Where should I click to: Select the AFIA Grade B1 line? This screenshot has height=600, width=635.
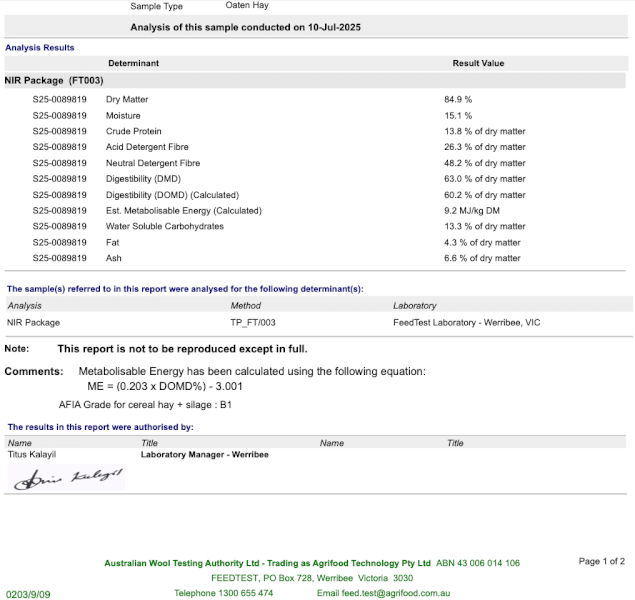coord(145,406)
